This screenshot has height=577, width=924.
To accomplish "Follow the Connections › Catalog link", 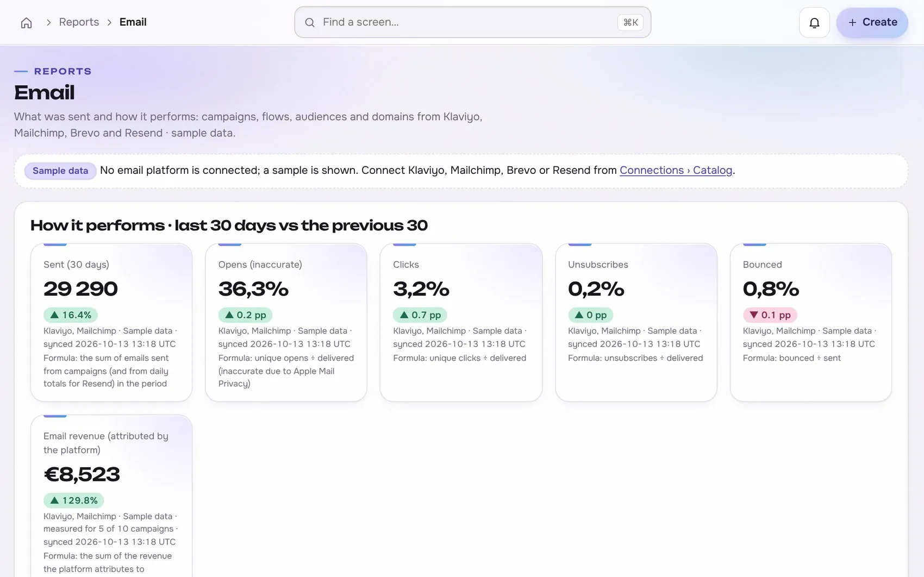I will click(676, 170).
